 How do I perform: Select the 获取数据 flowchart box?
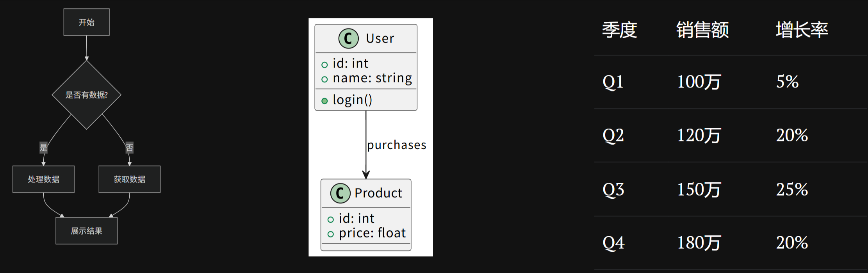(x=130, y=179)
